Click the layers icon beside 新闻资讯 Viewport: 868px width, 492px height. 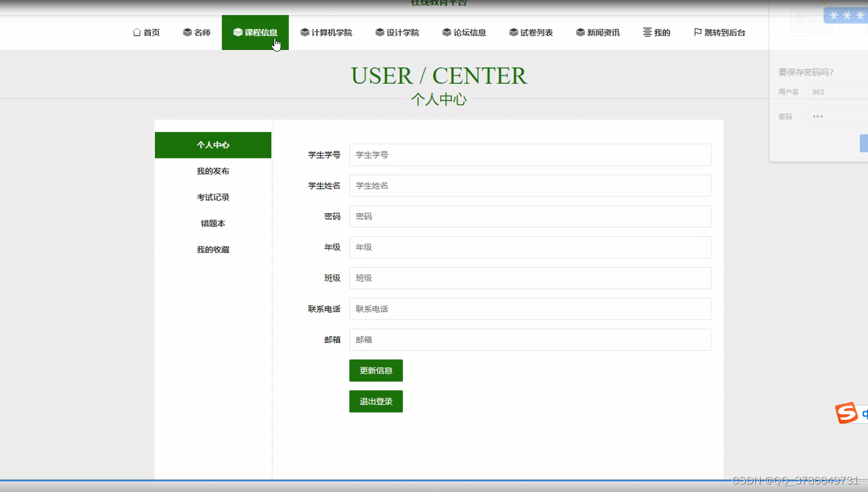point(580,32)
